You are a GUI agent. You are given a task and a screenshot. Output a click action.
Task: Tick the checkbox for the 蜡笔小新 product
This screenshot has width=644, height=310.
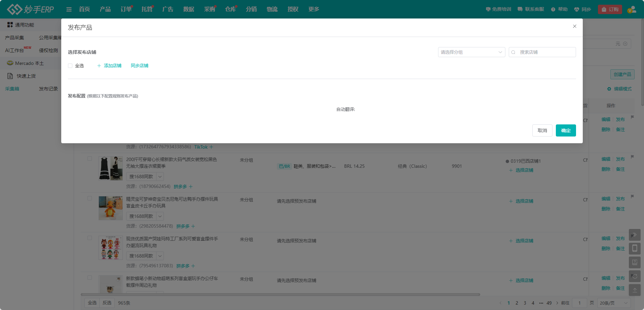pyautogui.click(x=90, y=278)
